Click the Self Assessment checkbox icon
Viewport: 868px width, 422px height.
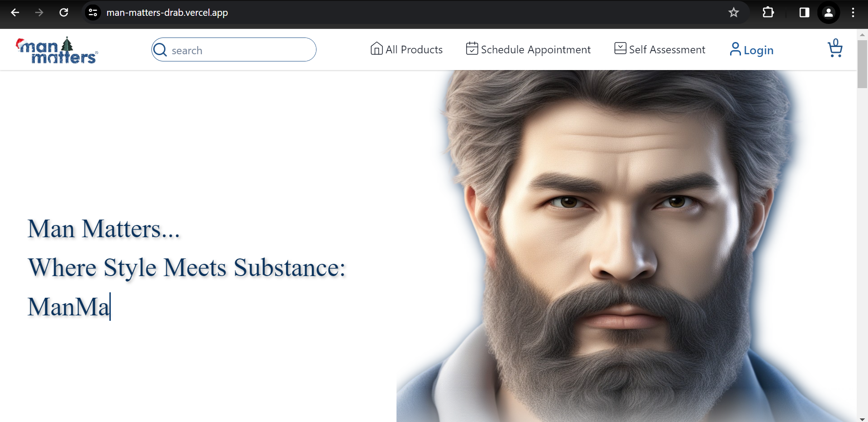[620, 48]
